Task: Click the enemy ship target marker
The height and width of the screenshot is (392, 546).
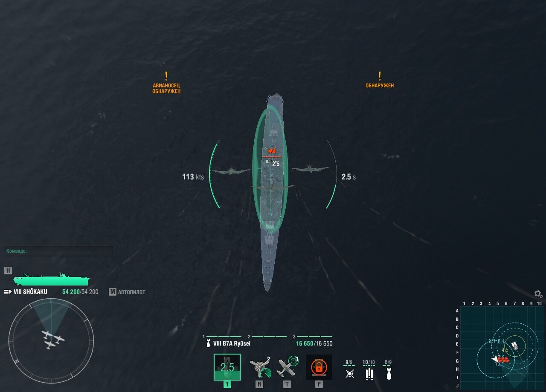Action: click(x=272, y=151)
